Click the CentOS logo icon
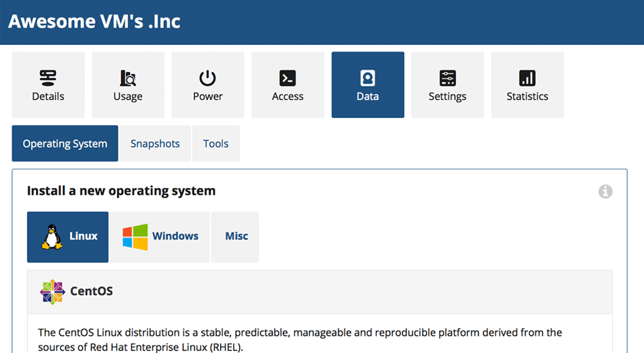Image resolution: width=644 pixels, height=353 pixels. [x=52, y=292]
